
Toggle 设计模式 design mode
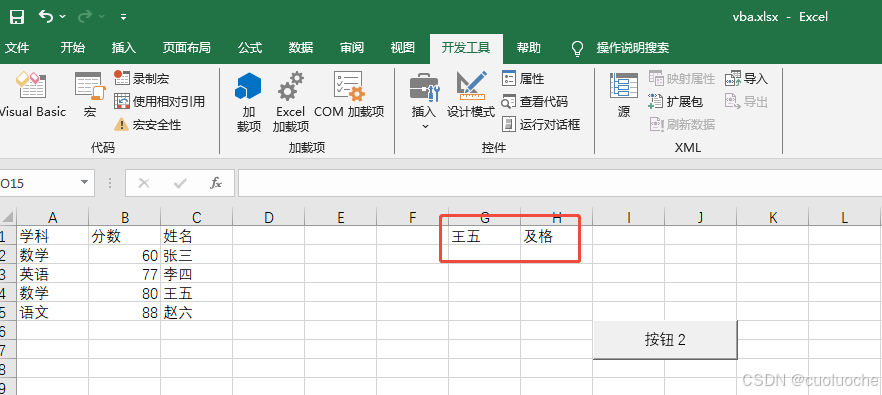point(471,95)
